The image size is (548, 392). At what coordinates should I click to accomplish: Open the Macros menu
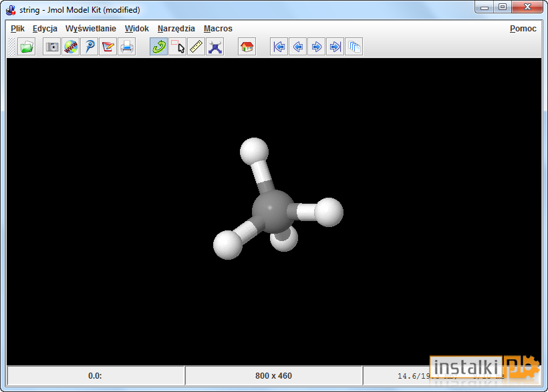click(218, 29)
